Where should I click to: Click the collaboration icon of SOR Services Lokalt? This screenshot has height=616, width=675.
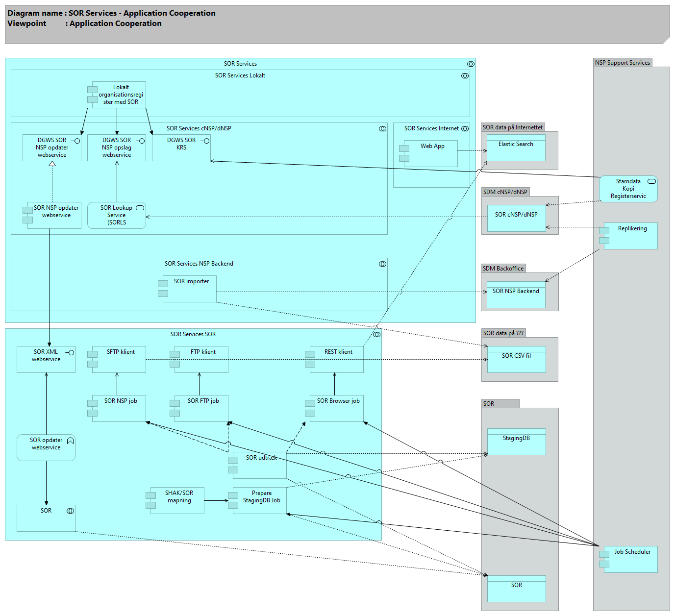pyautogui.click(x=465, y=76)
